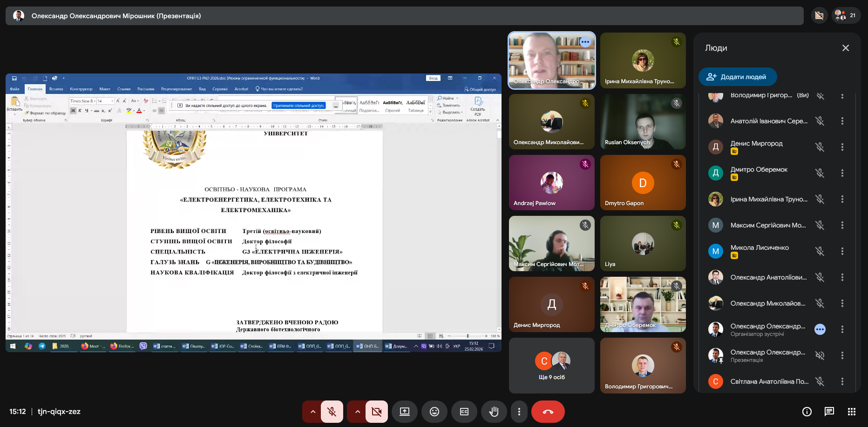
Task: Raise your hand
Action: click(x=494, y=412)
